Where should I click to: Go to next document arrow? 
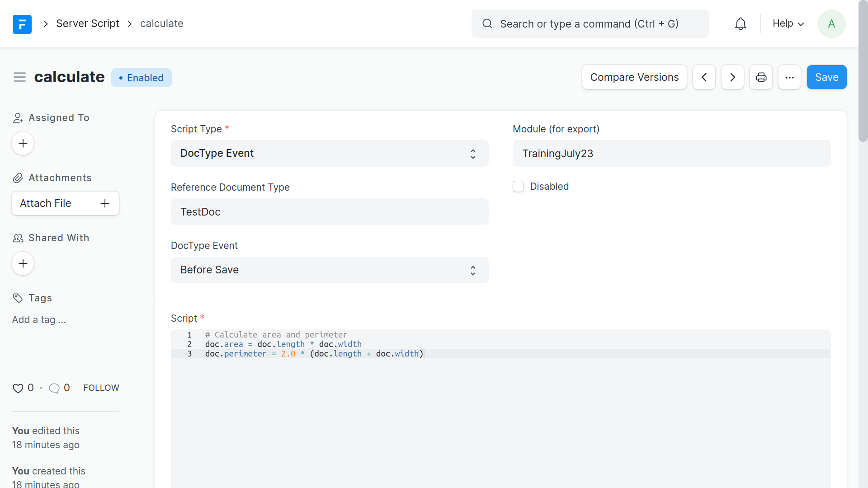732,77
